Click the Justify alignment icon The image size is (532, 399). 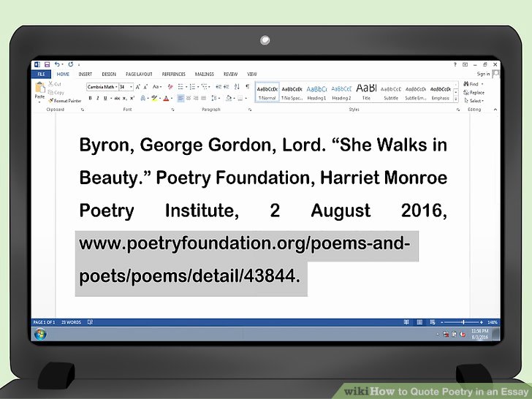pyautogui.click(x=204, y=98)
